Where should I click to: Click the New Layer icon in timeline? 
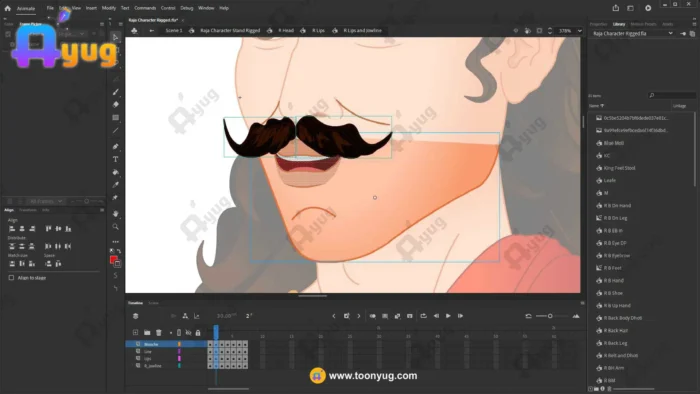[135, 332]
